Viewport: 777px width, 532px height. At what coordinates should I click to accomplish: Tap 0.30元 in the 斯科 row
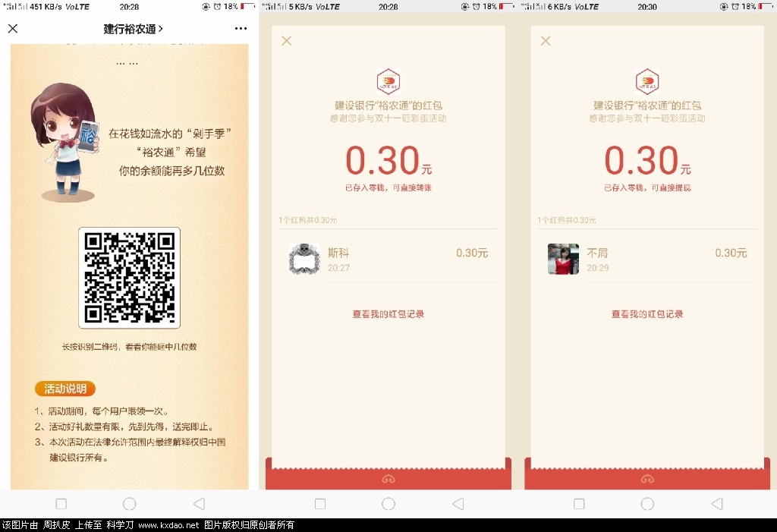[x=472, y=253]
